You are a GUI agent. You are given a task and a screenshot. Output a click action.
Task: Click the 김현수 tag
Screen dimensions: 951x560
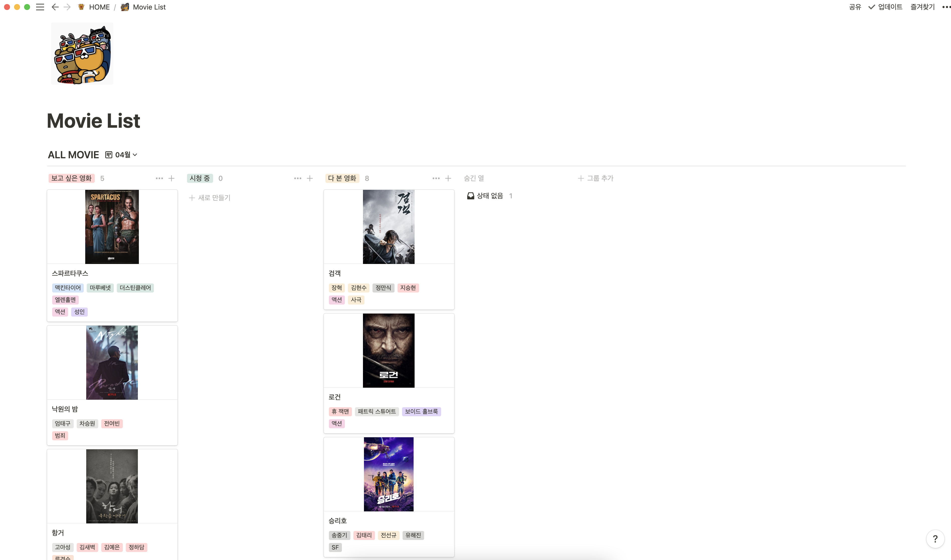click(x=358, y=288)
